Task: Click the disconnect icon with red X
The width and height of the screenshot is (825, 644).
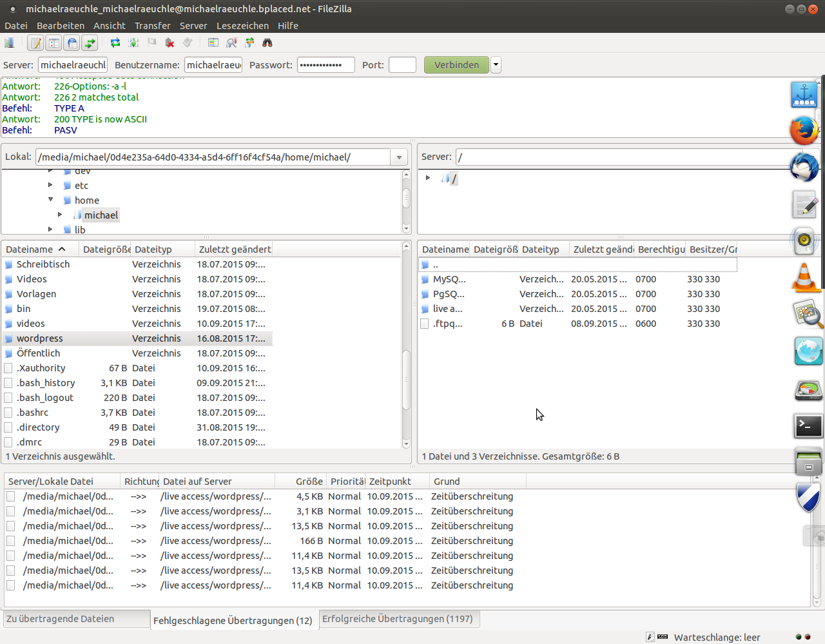Action: 170,43
